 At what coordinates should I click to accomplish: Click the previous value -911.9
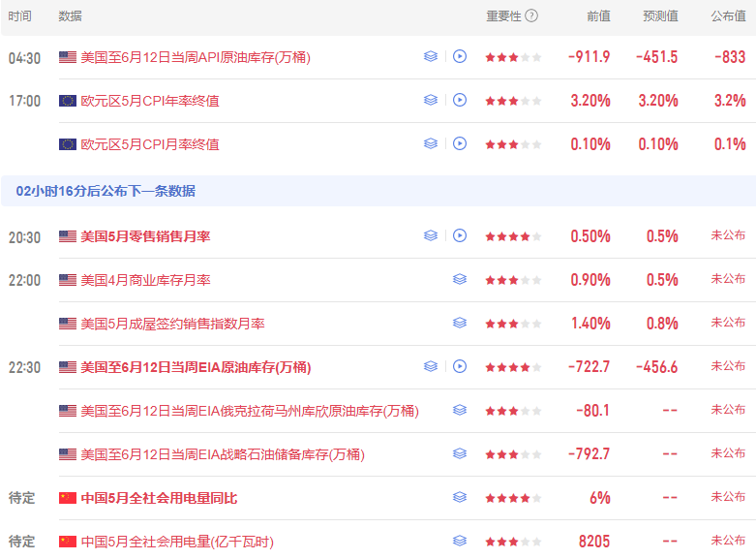589,57
